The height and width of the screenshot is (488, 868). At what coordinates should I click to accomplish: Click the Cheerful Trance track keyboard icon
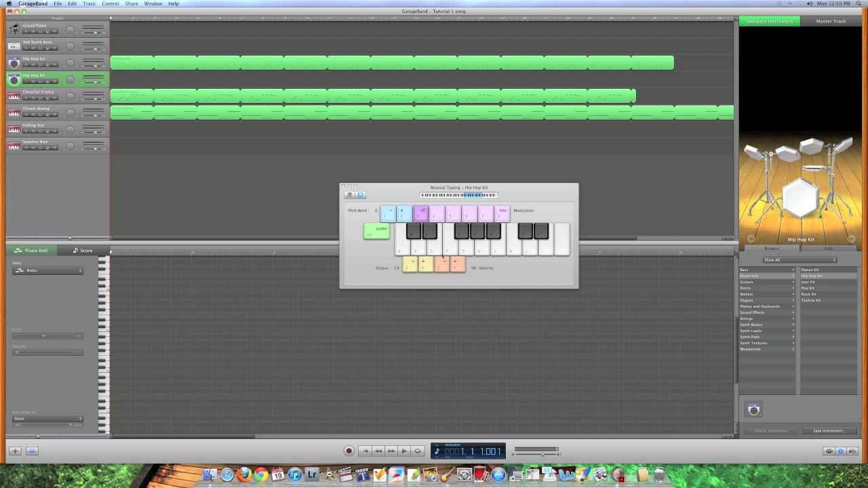point(14,96)
